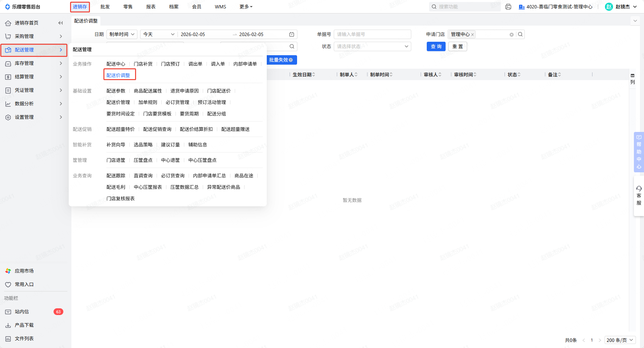Sort by 制单时间 column
This screenshot has width=644, height=348.
[391, 75]
